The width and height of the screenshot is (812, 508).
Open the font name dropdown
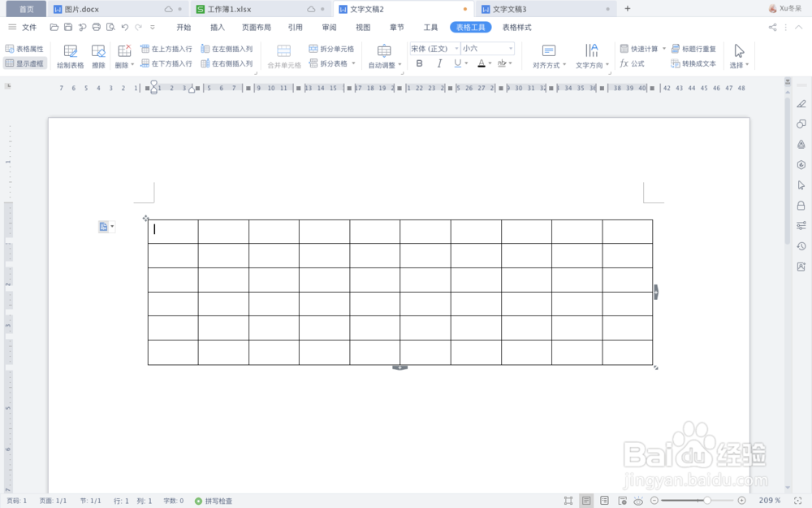pos(456,49)
